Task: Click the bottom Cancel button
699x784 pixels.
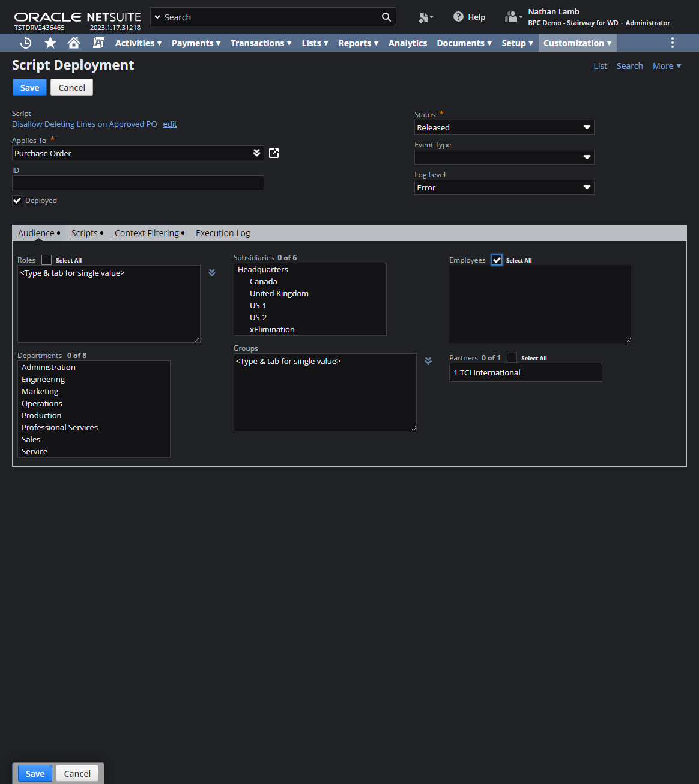Action: (x=77, y=774)
